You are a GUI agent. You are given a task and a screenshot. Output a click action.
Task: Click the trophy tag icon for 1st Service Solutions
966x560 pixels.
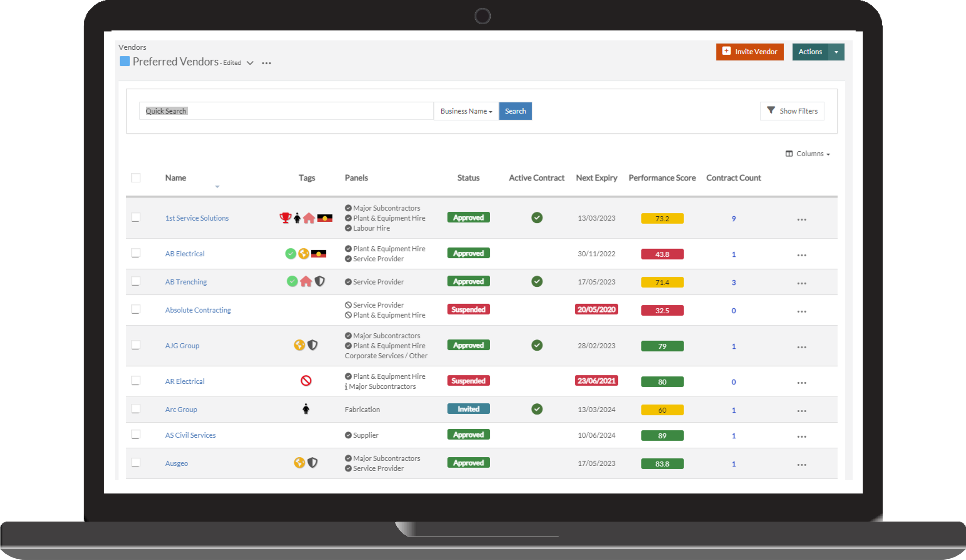click(285, 218)
